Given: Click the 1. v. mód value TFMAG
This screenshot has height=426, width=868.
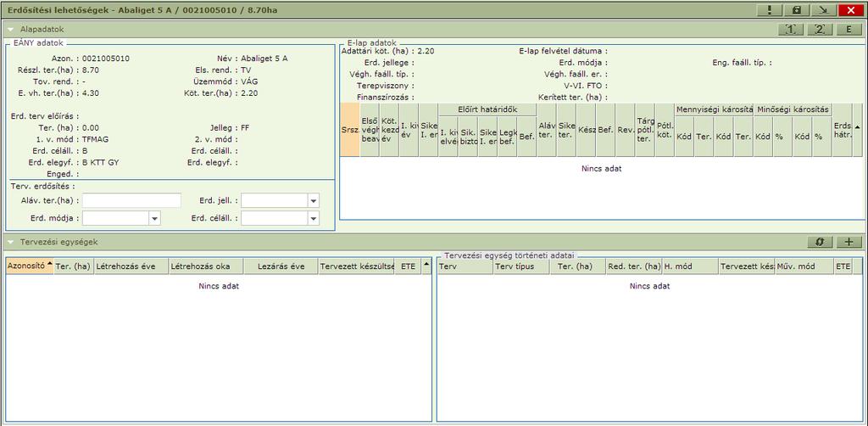Looking at the screenshot, I should [x=96, y=140].
